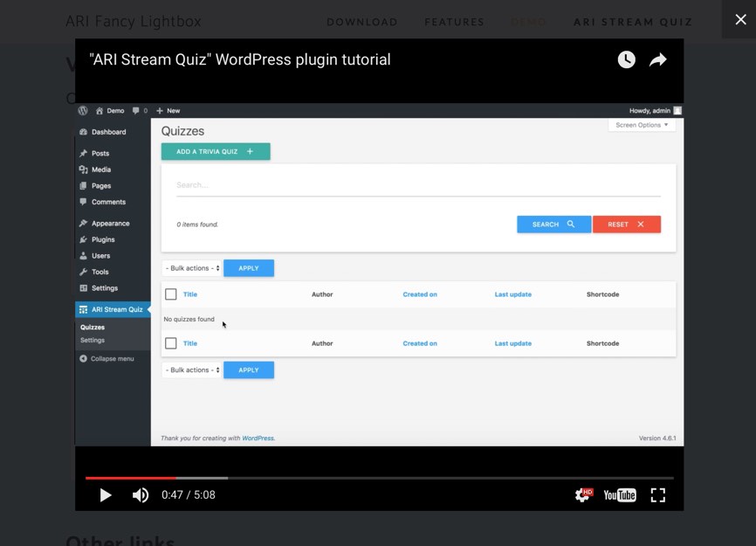
Task: Click the Demo home icon in the admin bar
Action: click(x=110, y=110)
